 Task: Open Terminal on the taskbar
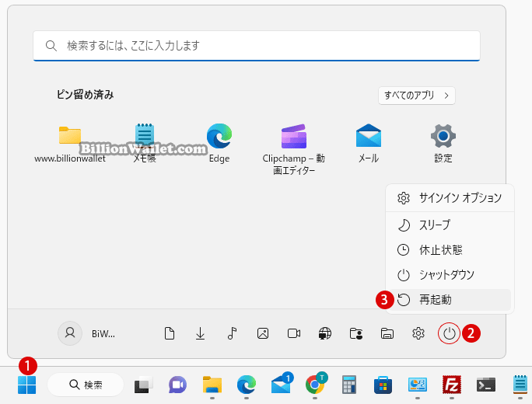click(x=486, y=385)
